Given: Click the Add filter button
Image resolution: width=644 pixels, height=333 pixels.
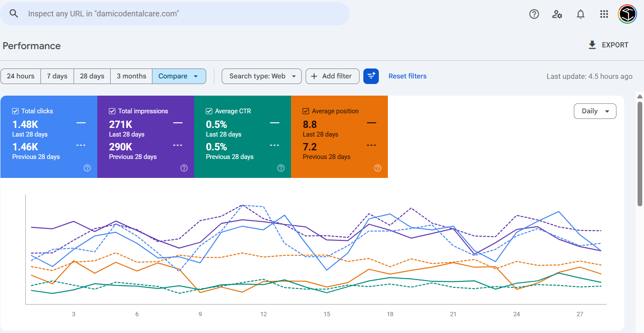Looking at the screenshot, I should (x=332, y=76).
